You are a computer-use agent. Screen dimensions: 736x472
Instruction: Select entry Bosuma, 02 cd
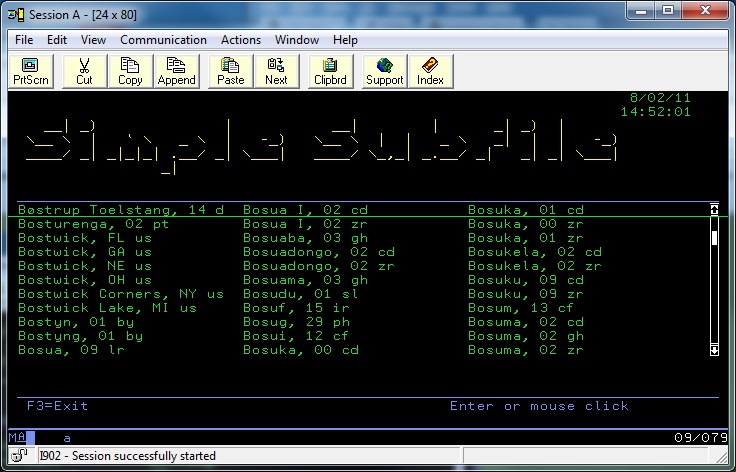pyautogui.click(x=526, y=322)
